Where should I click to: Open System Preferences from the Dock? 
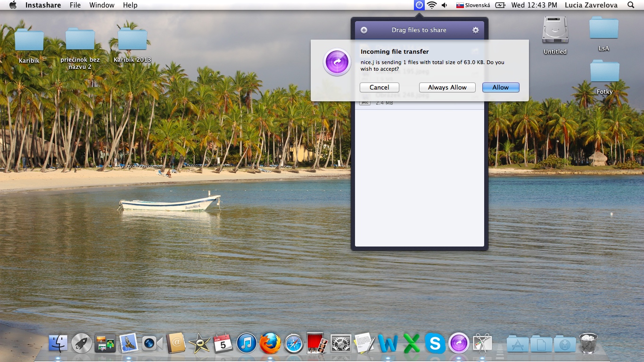coord(341,343)
